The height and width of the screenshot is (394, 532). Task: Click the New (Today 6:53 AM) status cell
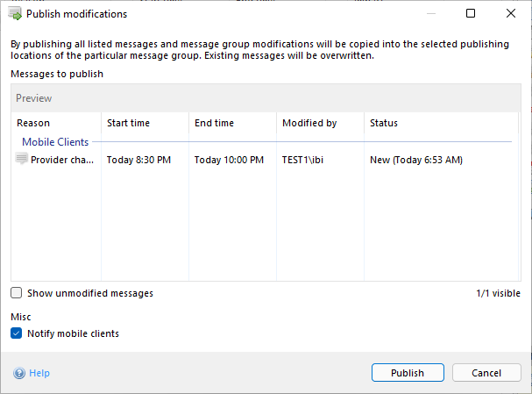coord(415,160)
